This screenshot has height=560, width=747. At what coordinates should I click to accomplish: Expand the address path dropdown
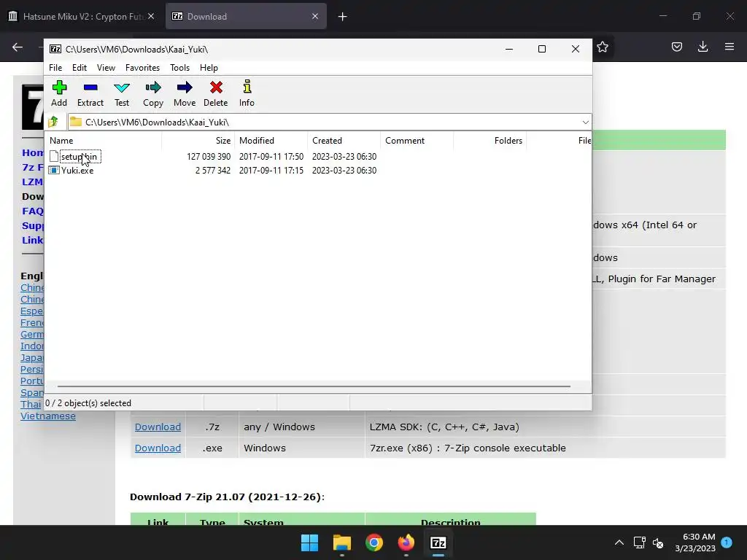click(586, 122)
